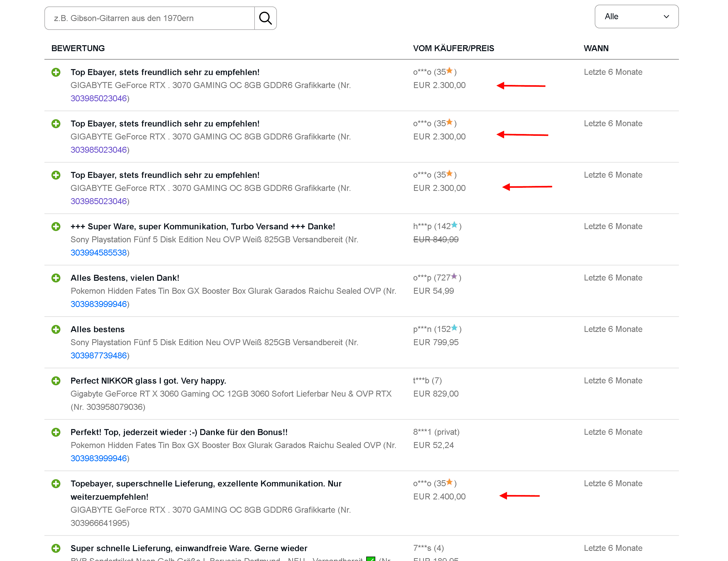The width and height of the screenshot is (728, 561).
Task: Click the green plus icon for Alles Bestens, vielen Dank!
Action: click(56, 278)
